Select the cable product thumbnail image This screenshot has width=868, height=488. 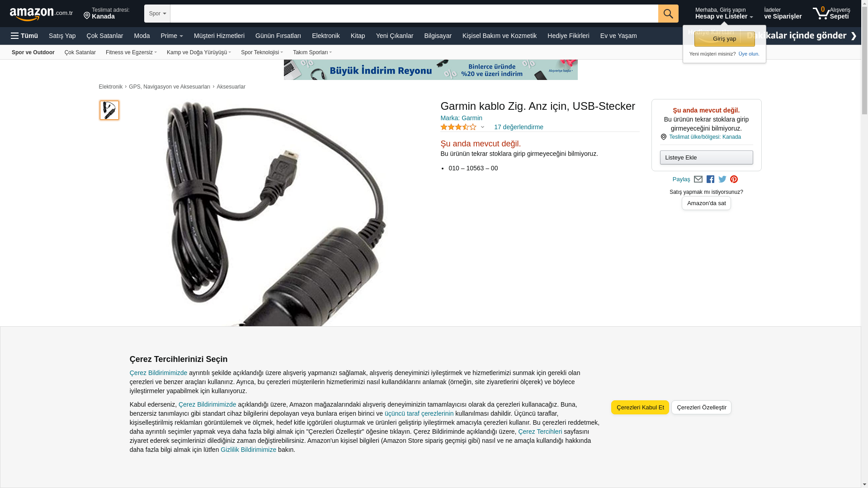point(109,110)
